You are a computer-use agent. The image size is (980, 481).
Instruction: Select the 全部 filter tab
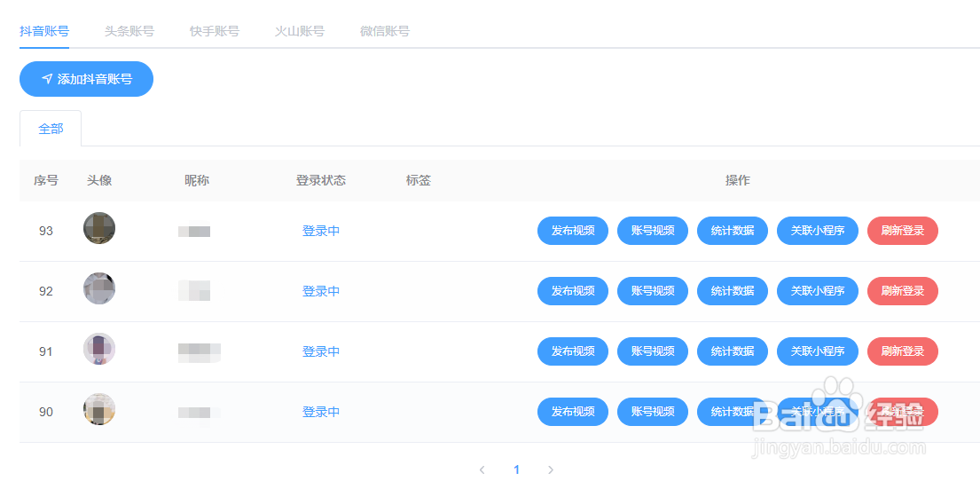coord(51,129)
